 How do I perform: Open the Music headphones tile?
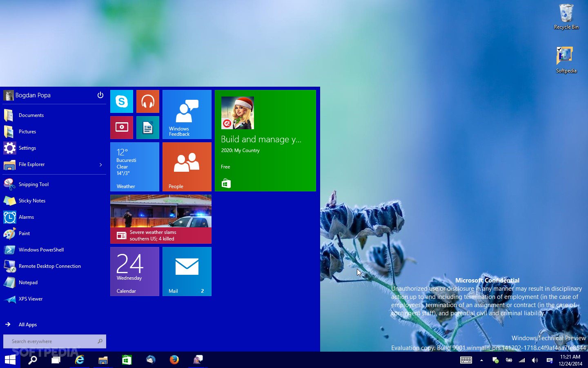pyautogui.click(x=148, y=101)
